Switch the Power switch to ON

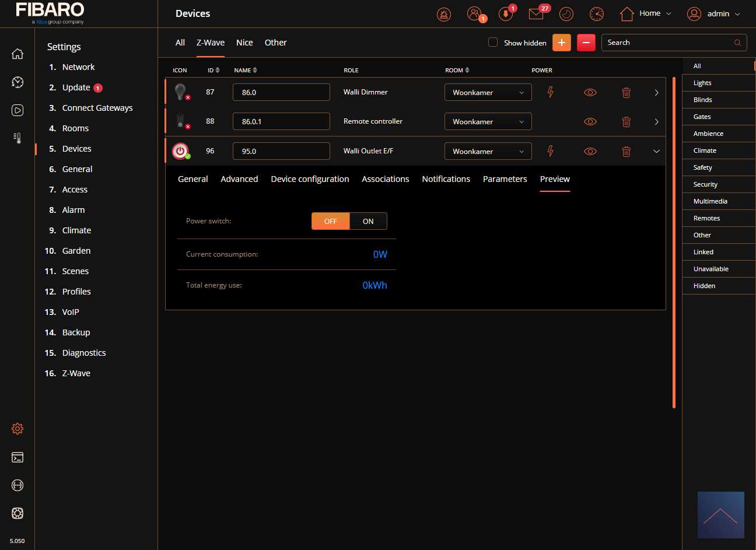point(368,222)
